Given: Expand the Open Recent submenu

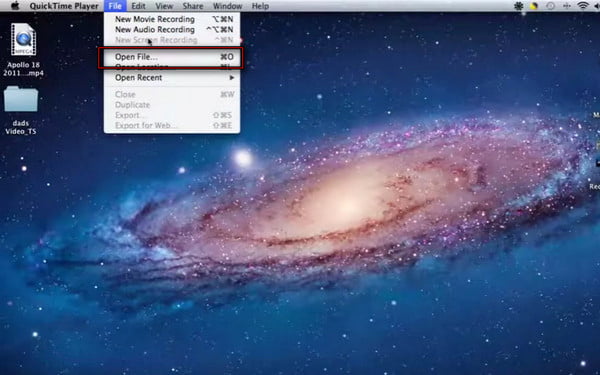Looking at the screenshot, I should click(x=172, y=78).
